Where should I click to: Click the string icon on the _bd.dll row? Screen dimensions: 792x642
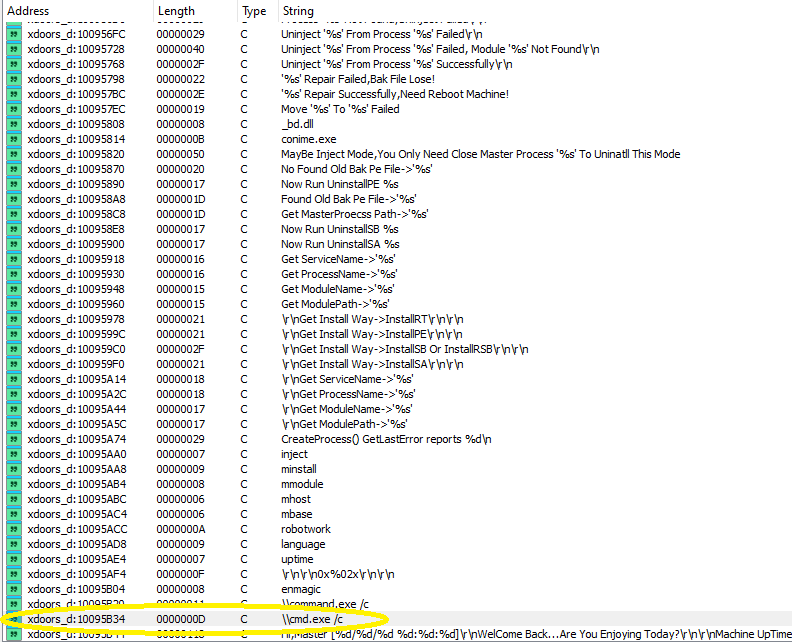click(x=14, y=124)
